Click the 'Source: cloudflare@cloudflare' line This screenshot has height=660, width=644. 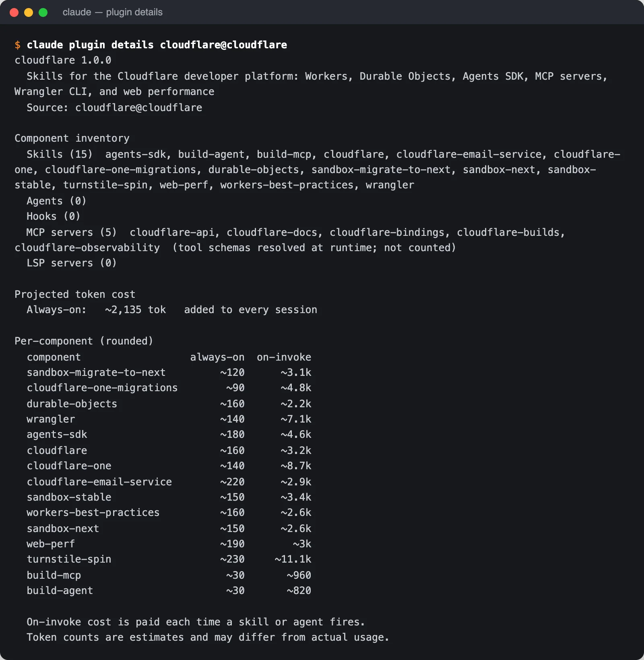[114, 108]
